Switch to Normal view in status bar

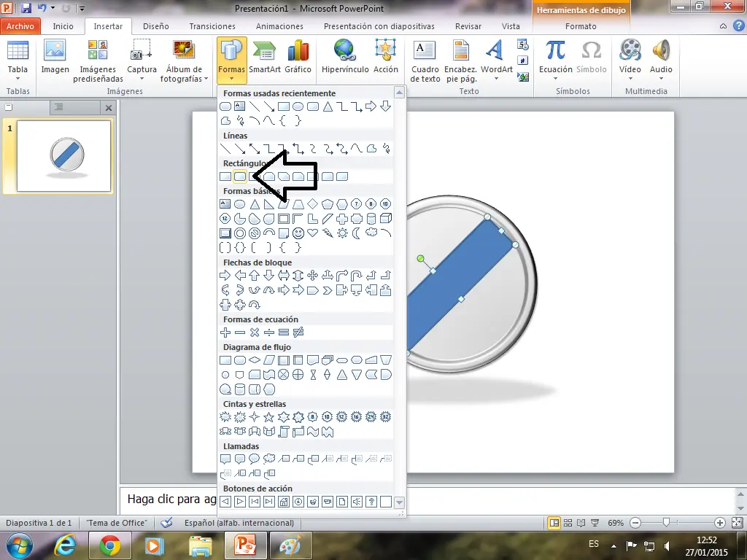[x=554, y=523]
